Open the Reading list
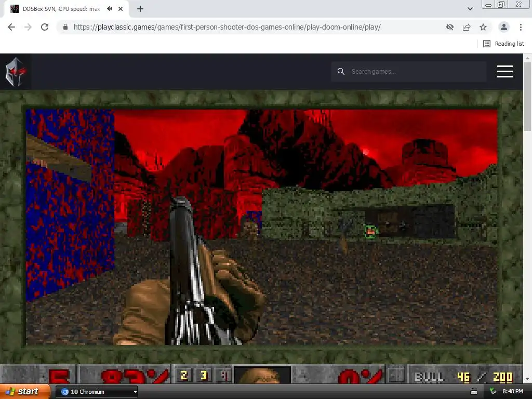Viewport: 532px width, 399px height. 503,44
